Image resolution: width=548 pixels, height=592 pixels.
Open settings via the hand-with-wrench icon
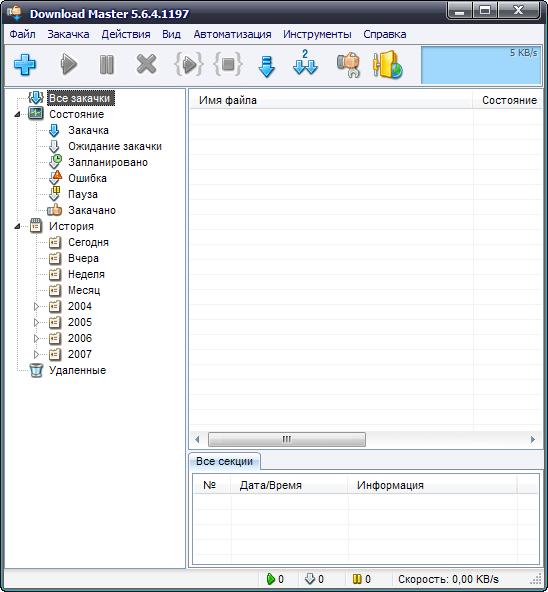click(348, 65)
